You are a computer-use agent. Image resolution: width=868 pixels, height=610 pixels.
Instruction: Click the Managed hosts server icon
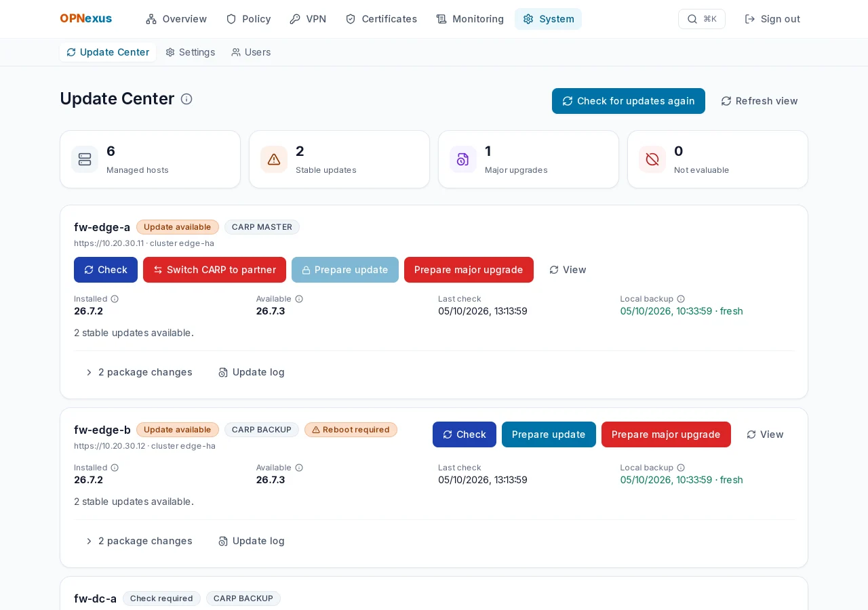(85, 159)
